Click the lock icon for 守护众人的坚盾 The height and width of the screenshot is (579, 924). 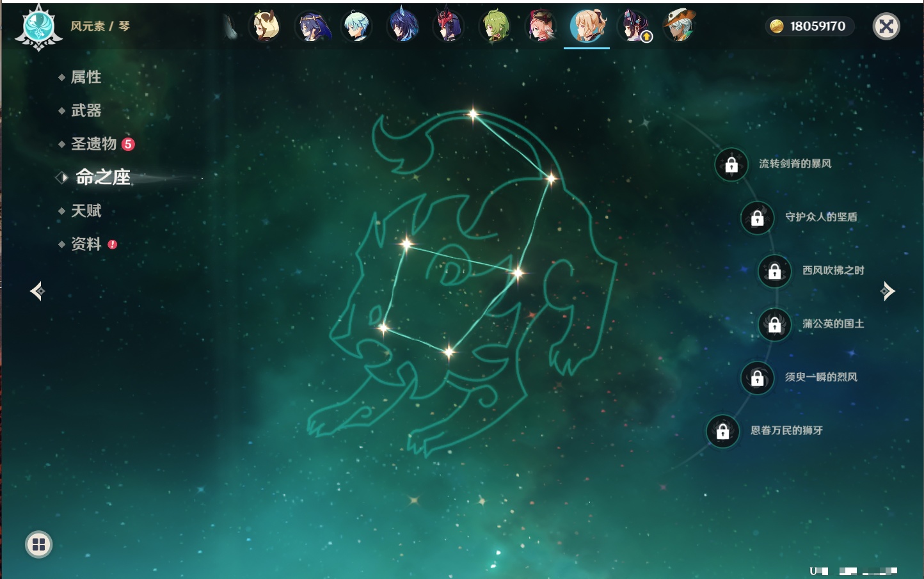(758, 218)
